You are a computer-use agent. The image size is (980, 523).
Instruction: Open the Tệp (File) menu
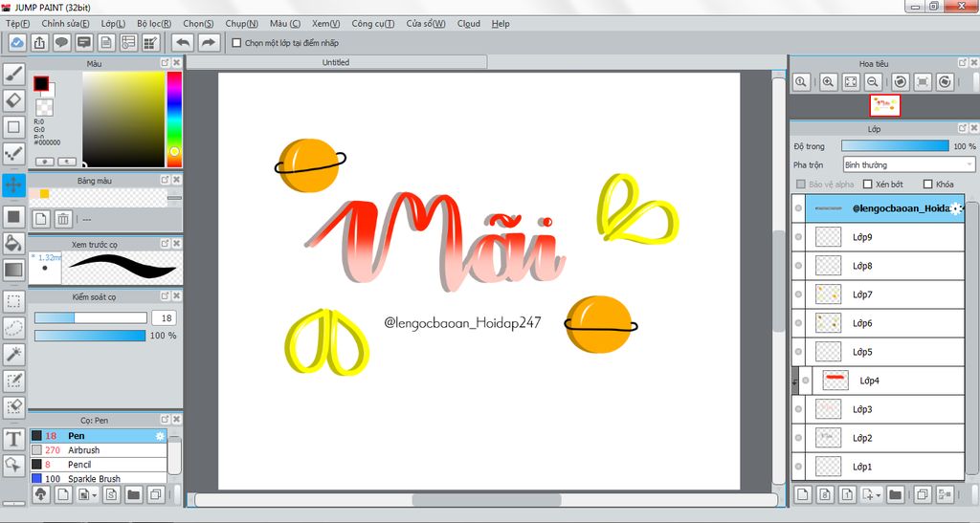click(17, 24)
